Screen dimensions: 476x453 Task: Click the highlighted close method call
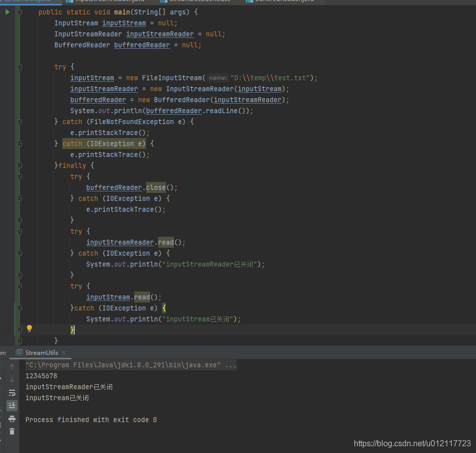coord(156,188)
